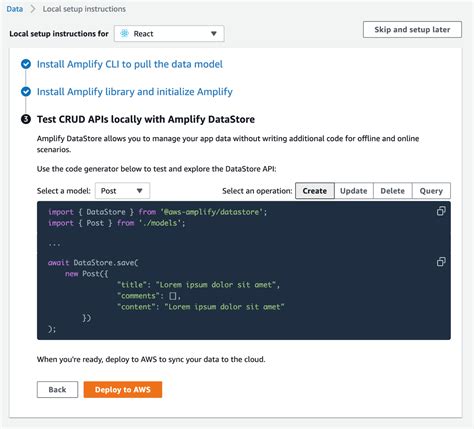Click the 'Use the code generator below' text

[x=157, y=169]
